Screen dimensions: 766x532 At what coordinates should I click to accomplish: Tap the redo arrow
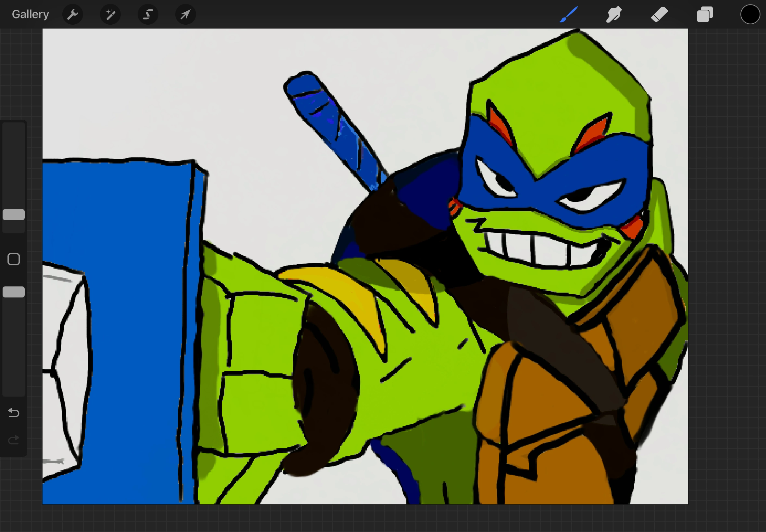[14, 439]
